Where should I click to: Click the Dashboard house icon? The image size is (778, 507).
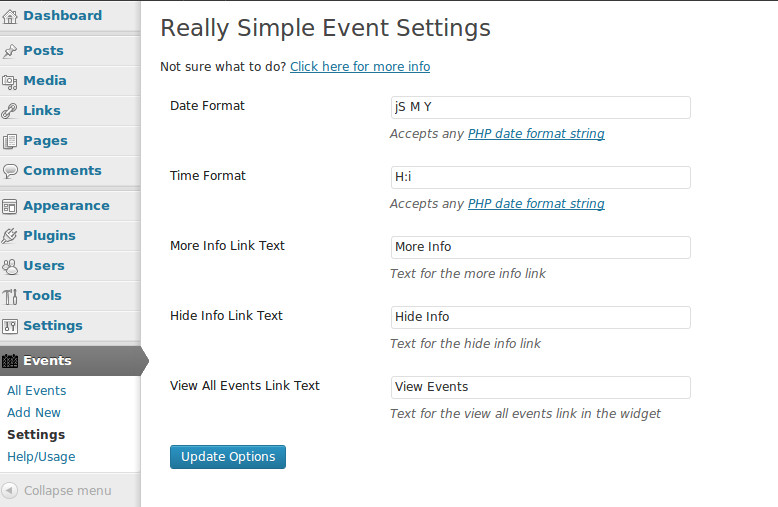(10, 16)
